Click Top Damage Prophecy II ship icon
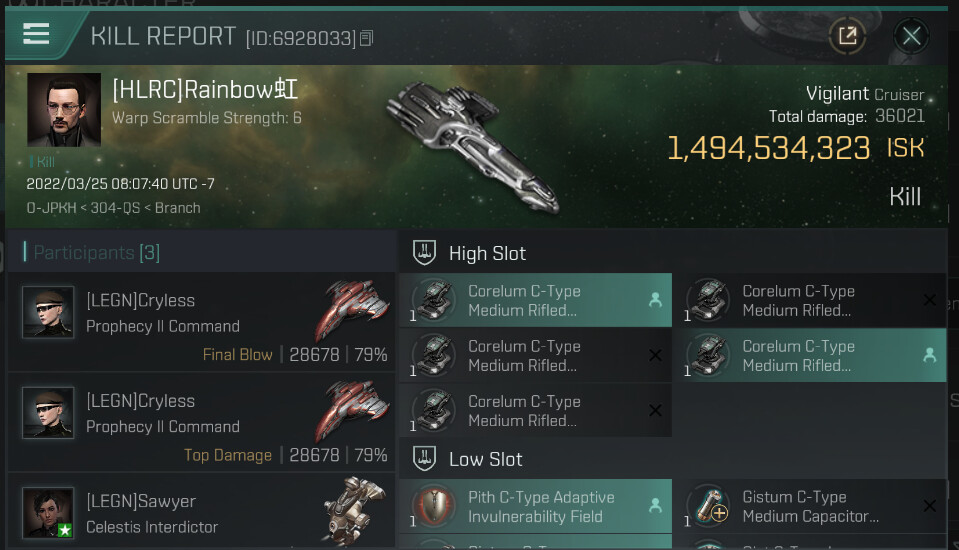The image size is (959, 550). point(352,410)
